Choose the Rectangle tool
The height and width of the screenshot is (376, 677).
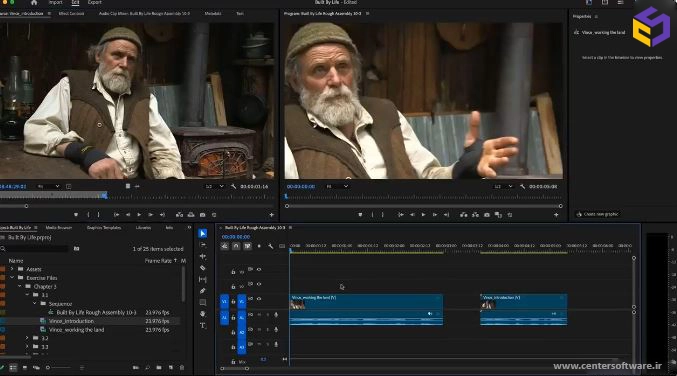click(x=202, y=302)
